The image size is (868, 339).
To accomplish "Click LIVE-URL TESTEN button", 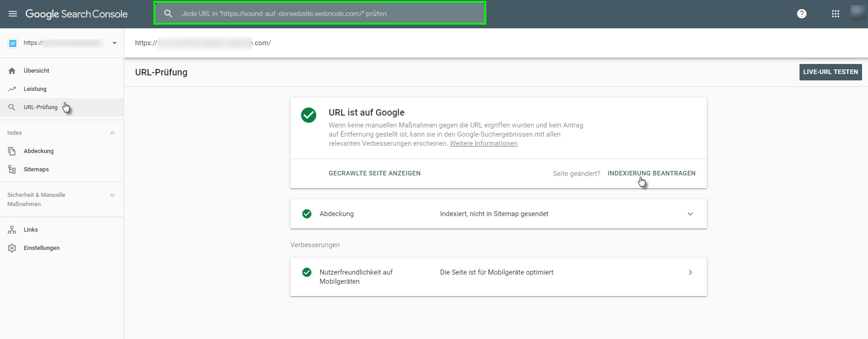I will [831, 72].
